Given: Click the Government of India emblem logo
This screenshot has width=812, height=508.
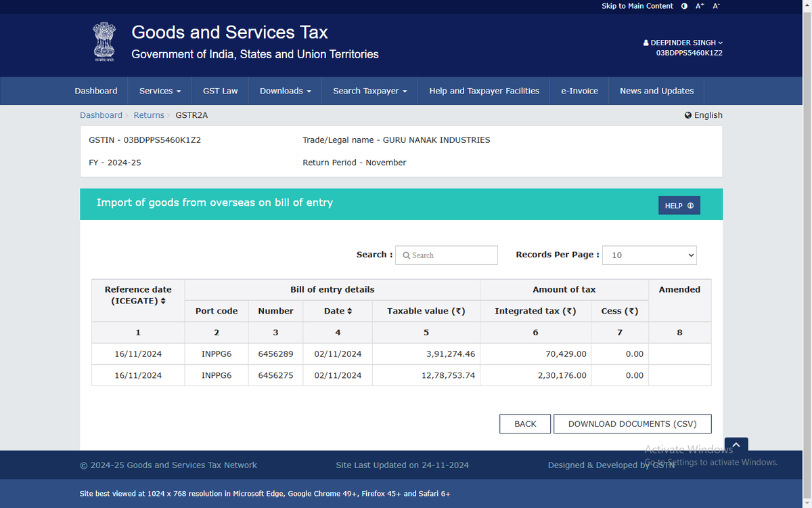Looking at the screenshot, I should point(104,42).
